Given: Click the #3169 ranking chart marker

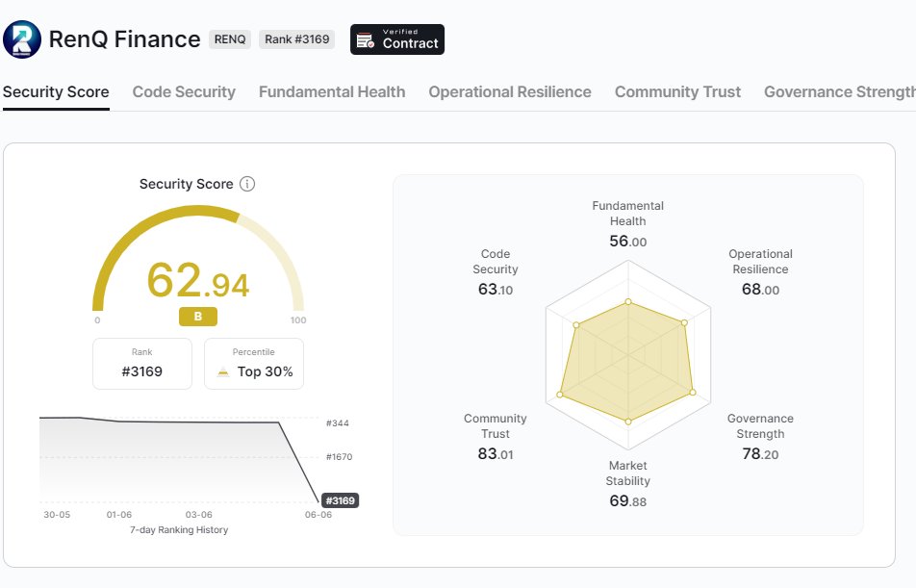Looking at the screenshot, I should tap(340, 500).
